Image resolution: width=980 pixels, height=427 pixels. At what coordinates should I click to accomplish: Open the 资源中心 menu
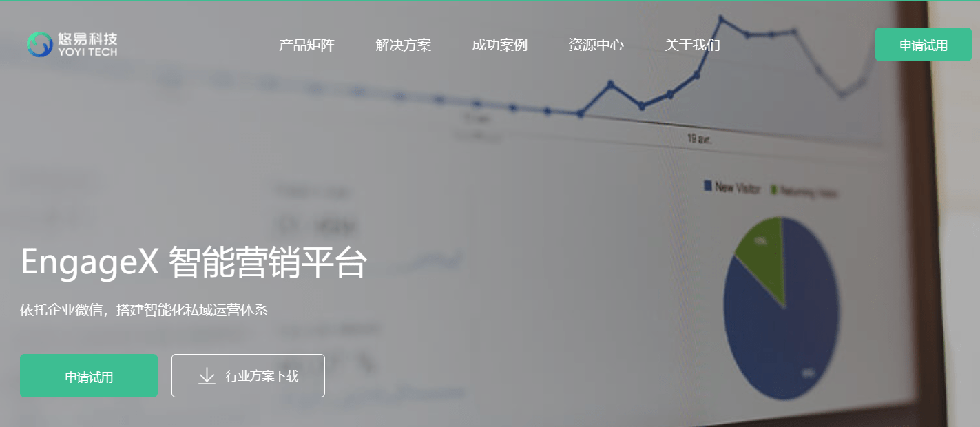596,45
